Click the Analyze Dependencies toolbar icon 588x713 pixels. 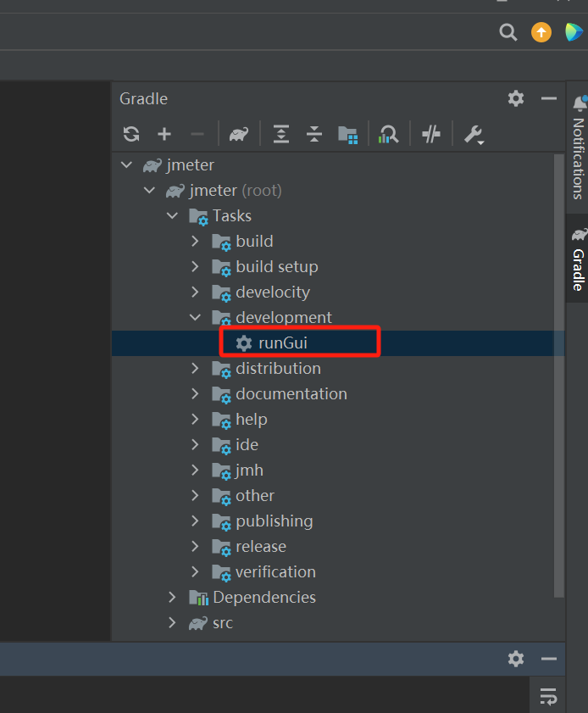point(389,135)
